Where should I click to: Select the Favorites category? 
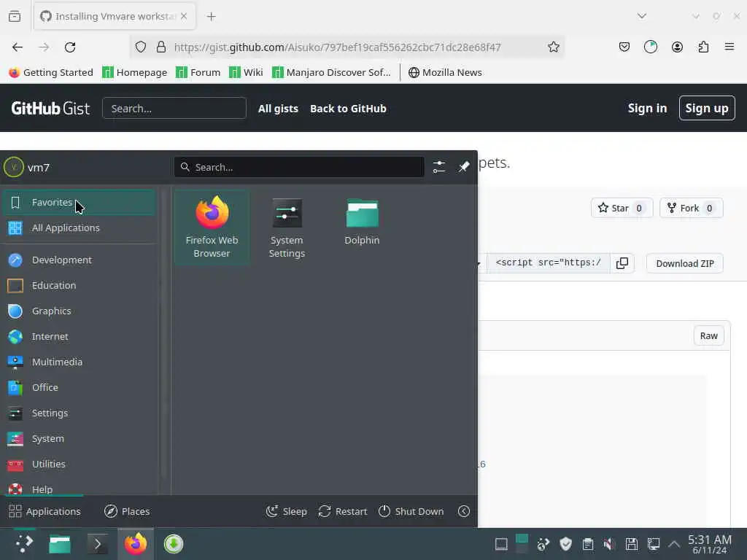point(79,203)
